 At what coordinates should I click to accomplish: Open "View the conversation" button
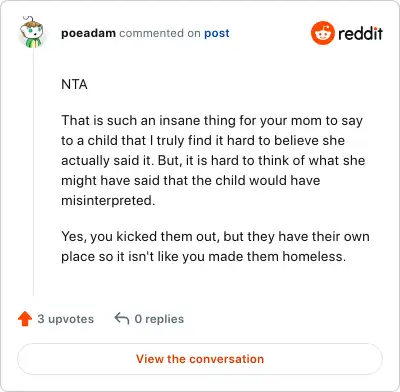(200, 359)
